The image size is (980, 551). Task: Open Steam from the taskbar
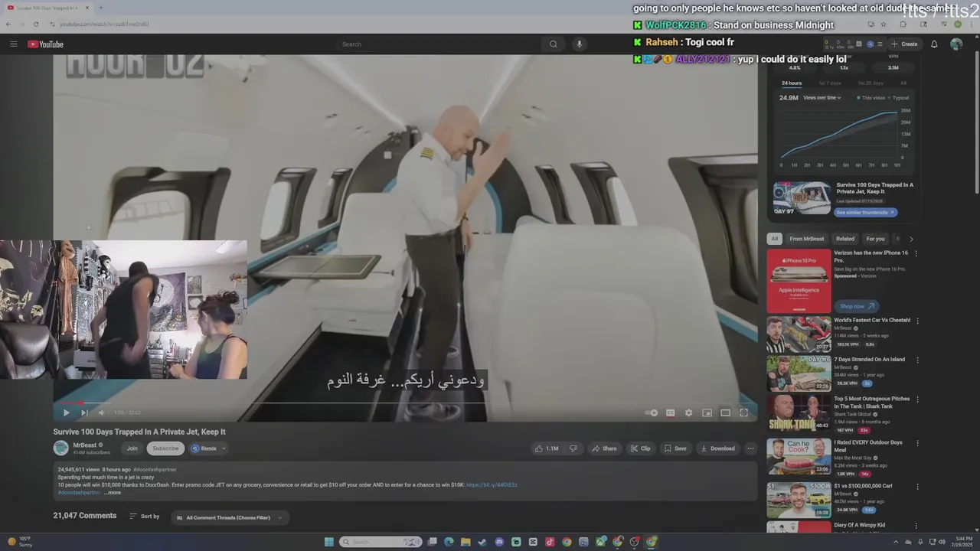pyautogui.click(x=482, y=542)
